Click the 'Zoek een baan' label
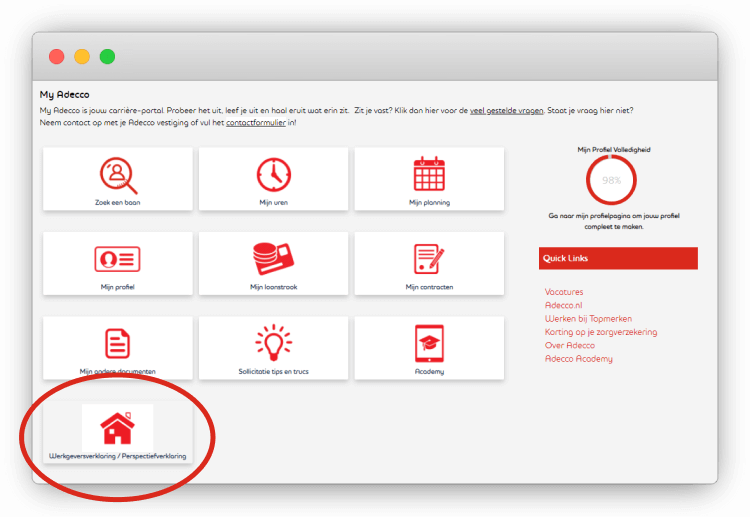750x517 pixels. (118, 202)
